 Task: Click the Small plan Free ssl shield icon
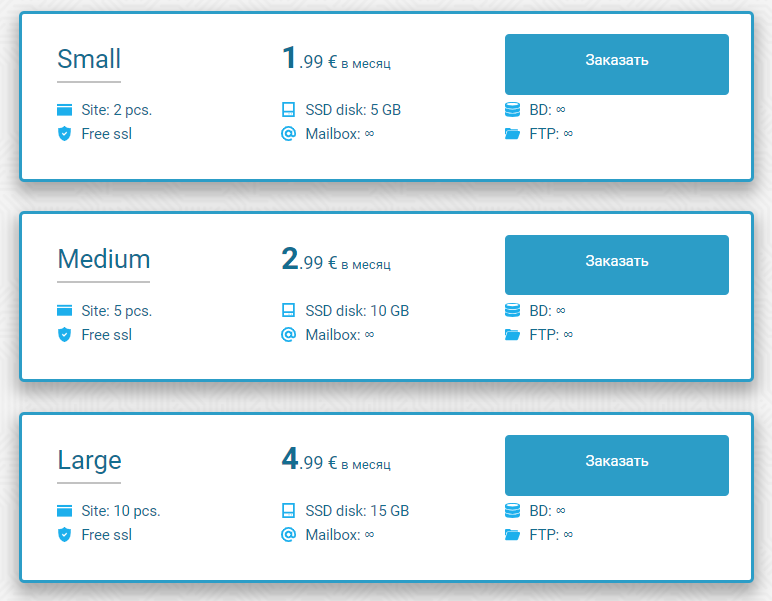65,134
